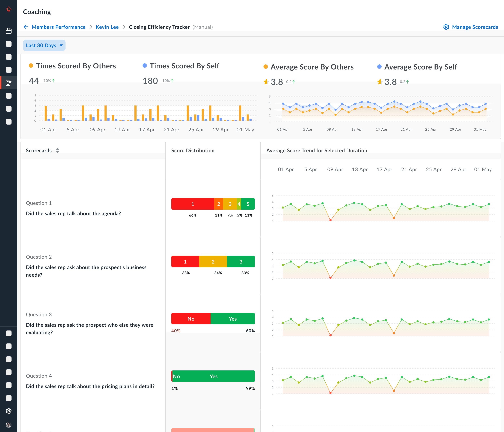Image resolution: width=504 pixels, height=432 pixels.
Task: Select red score 1 segment for Question 1
Action: point(192,204)
